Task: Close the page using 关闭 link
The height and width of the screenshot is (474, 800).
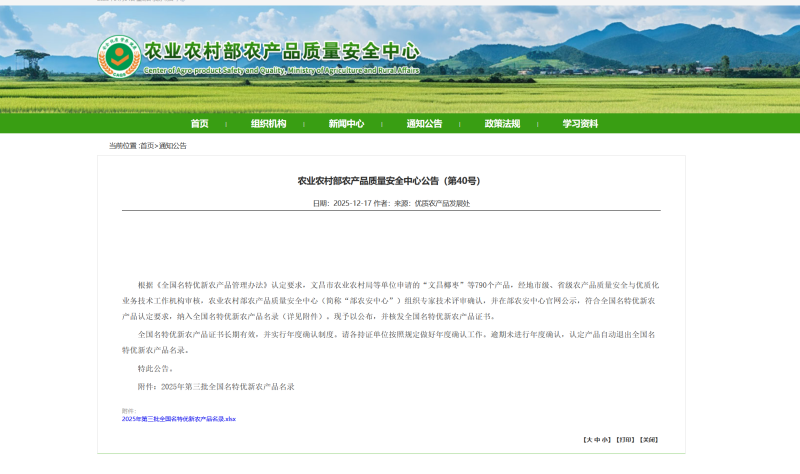Action: (x=649, y=439)
